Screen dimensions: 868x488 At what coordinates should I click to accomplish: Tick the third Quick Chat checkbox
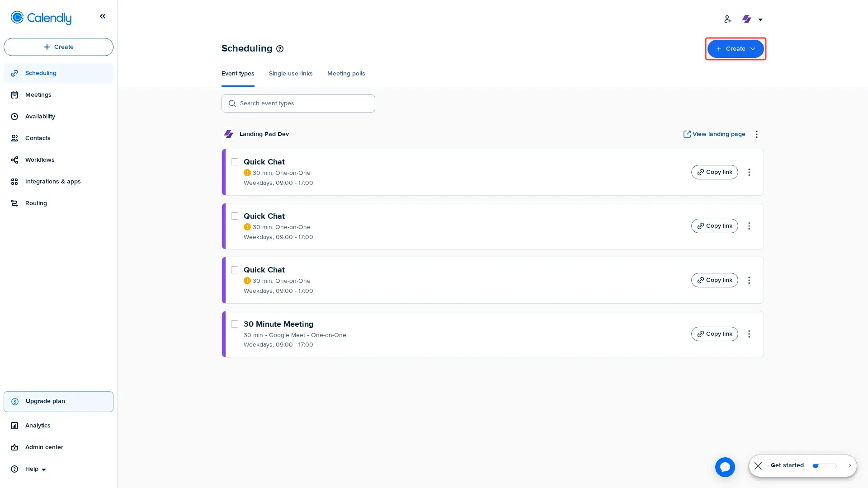[235, 270]
